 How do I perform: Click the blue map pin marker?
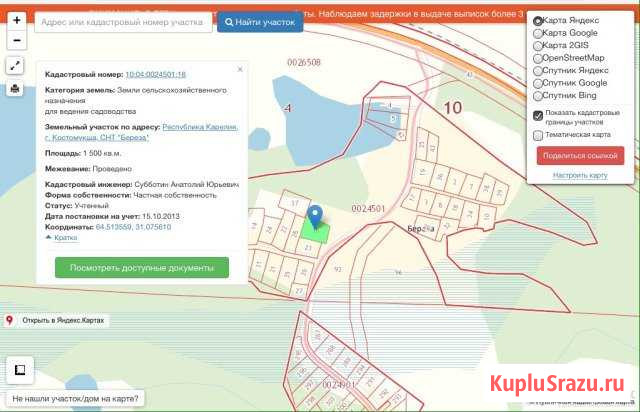pyautogui.click(x=315, y=217)
